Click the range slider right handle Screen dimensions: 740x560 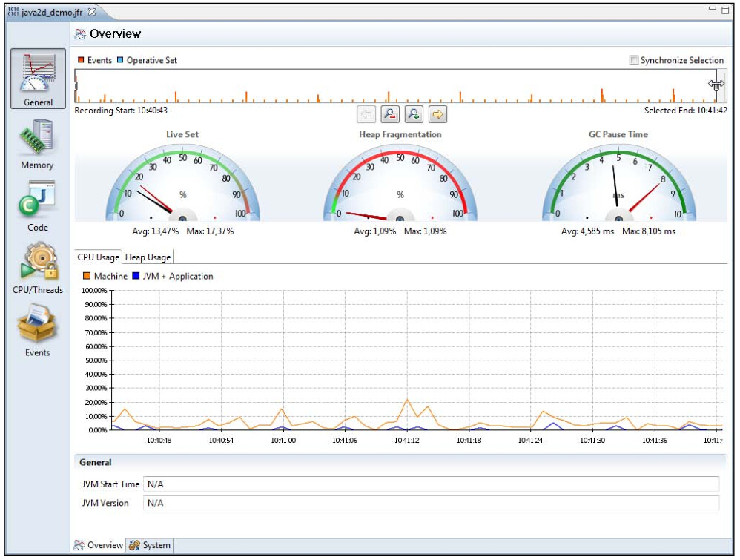coord(716,85)
